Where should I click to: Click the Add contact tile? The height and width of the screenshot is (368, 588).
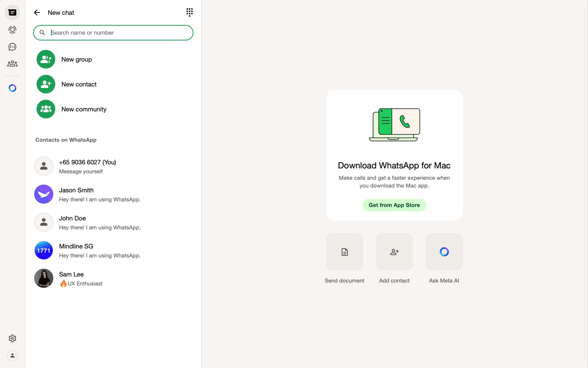pos(394,252)
